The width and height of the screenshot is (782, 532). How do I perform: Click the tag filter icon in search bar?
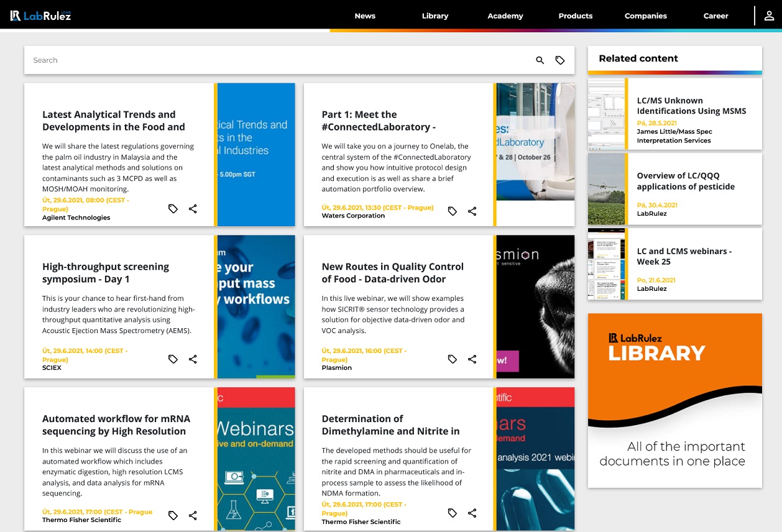pyautogui.click(x=560, y=60)
